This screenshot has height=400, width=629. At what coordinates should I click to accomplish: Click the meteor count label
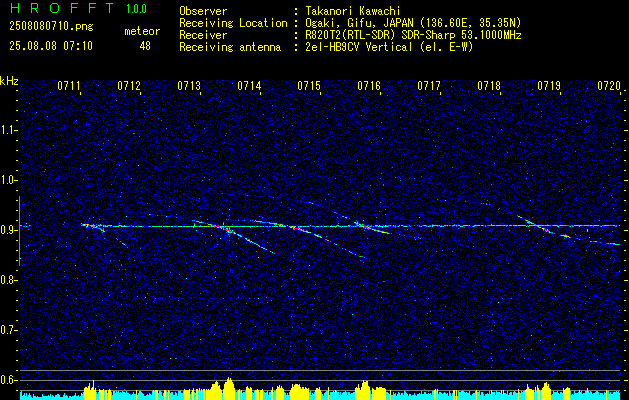point(142,31)
